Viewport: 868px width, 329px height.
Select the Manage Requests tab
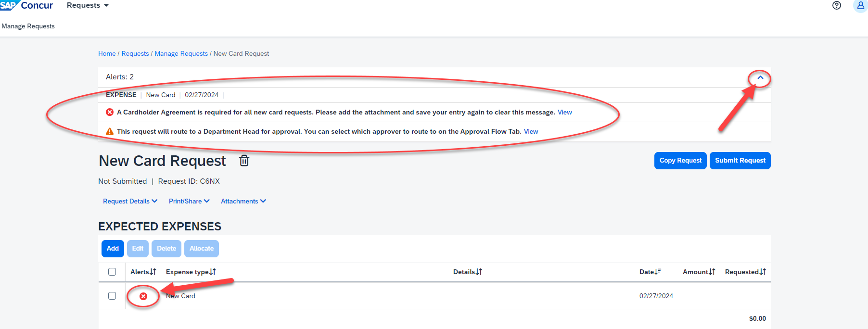click(28, 26)
